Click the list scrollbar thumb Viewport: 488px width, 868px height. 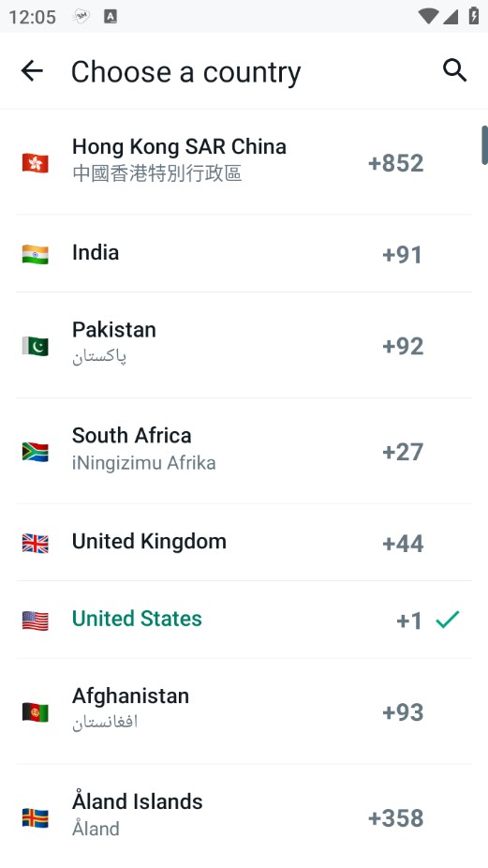(x=484, y=145)
